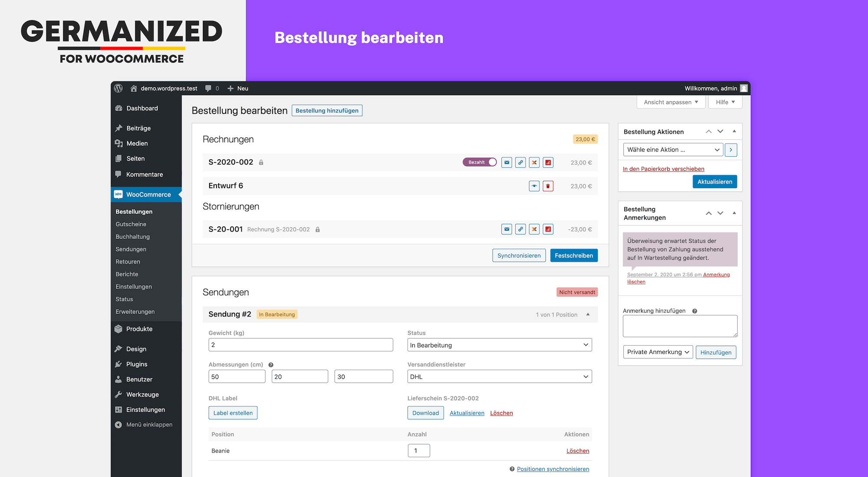Click the Label erstellen button for DHL

click(x=232, y=412)
